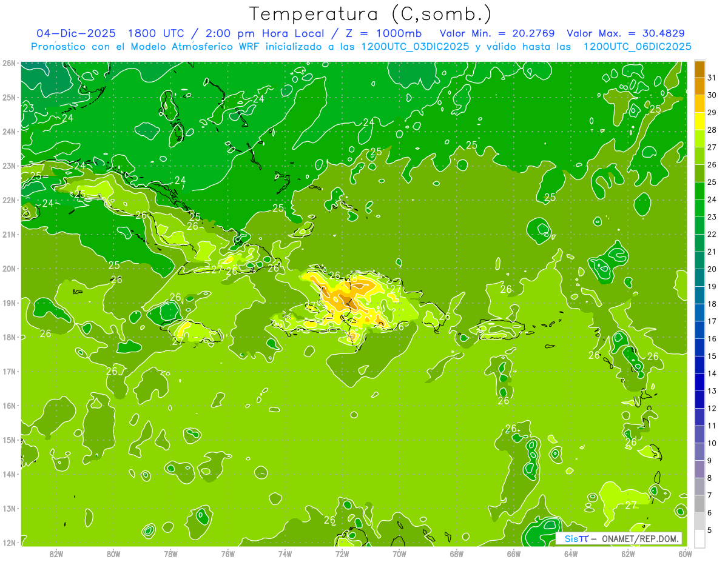Select the '72W' longitude axis label
The width and height of the screenshot is (728, 562).
pyautogui.click(x=342, y=554)
